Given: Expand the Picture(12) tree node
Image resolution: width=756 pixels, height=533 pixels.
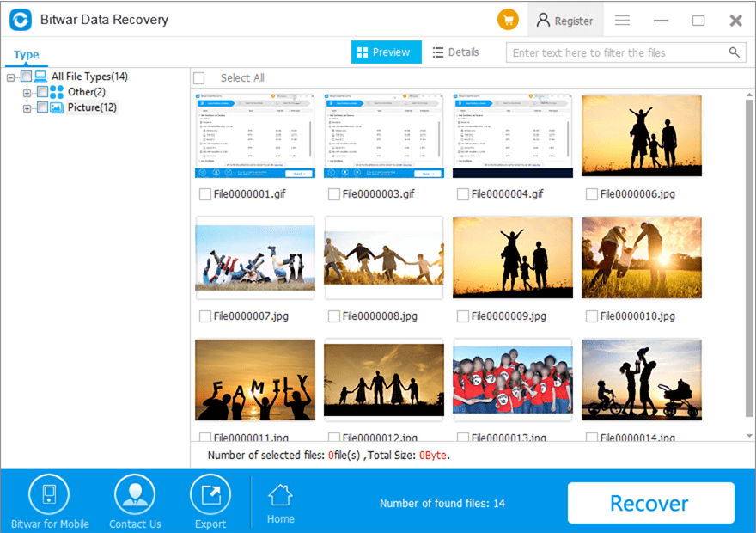Looking at the screenshot, I should [27, 108].
